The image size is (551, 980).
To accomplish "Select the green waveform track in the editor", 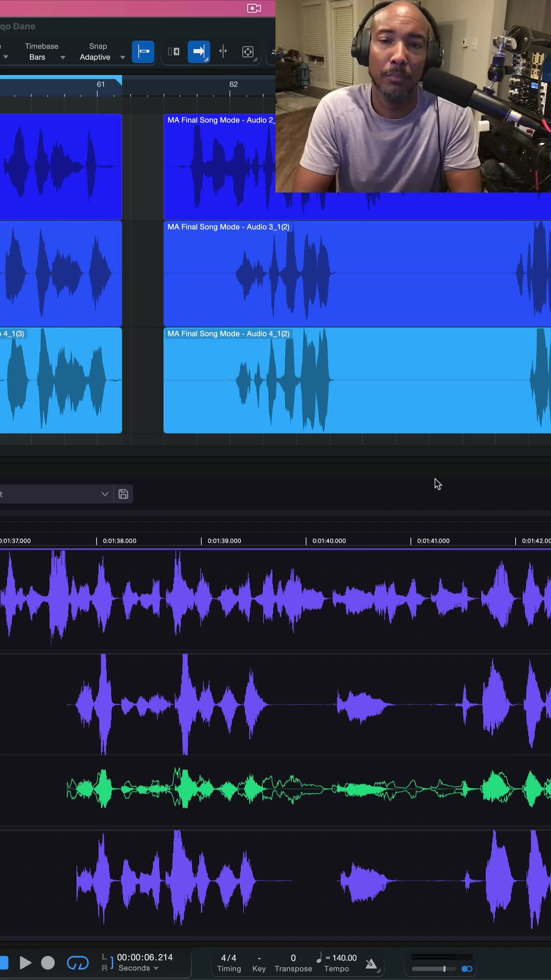I will (x=309, y=789).
